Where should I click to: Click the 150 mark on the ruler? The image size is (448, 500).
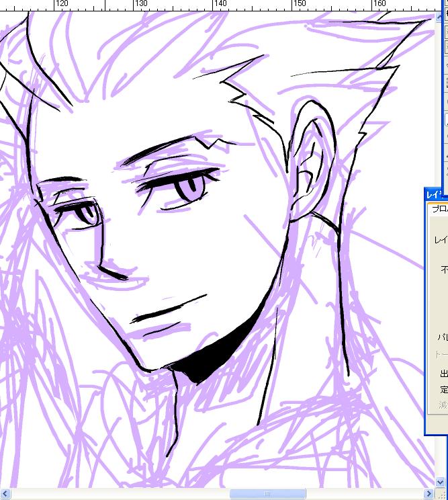point(300,4)
